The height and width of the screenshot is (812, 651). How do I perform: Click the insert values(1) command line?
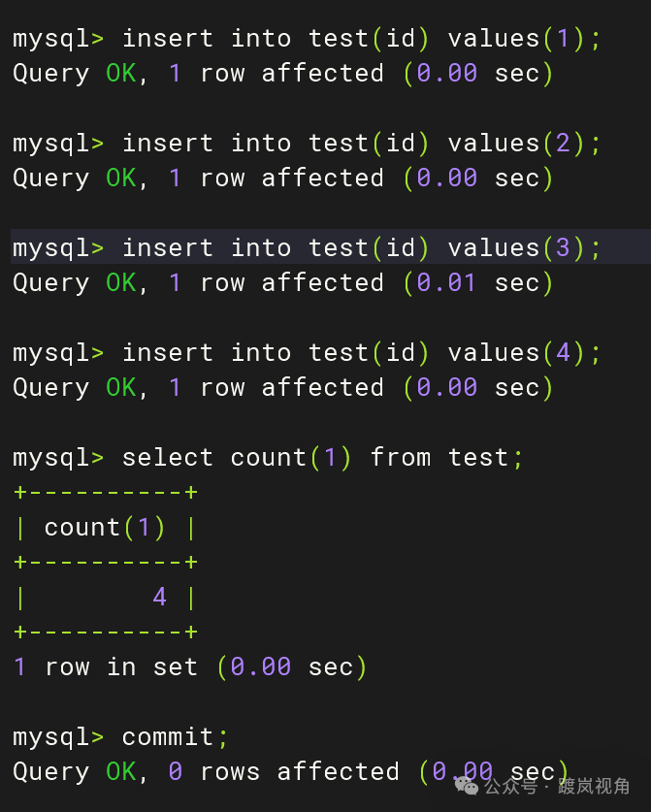(307, 39)
